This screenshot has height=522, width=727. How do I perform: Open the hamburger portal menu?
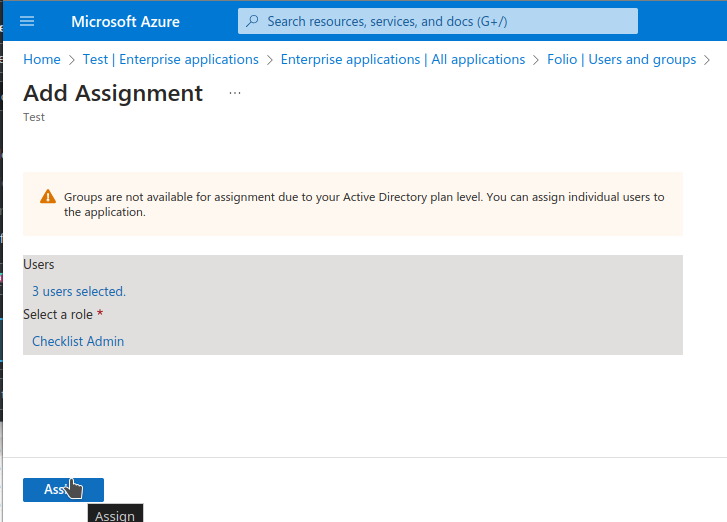point(27,21)
